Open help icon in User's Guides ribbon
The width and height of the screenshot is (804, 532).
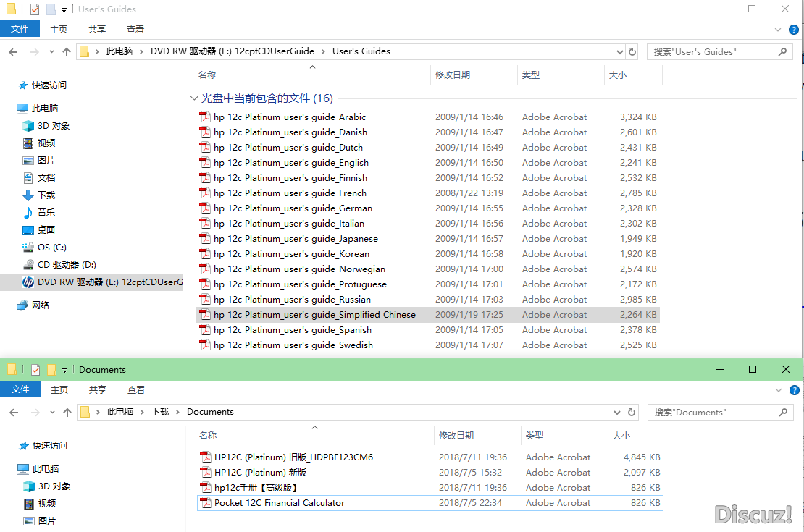pos(793,30)
